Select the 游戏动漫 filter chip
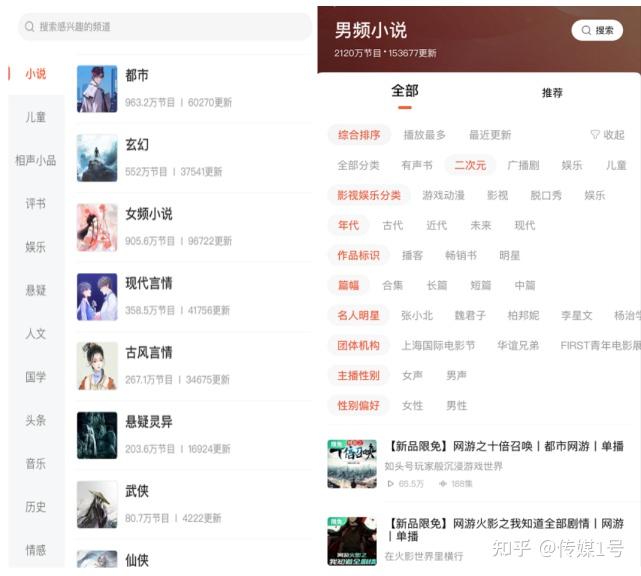Screen dimensions: 641x576 point(443,195)
